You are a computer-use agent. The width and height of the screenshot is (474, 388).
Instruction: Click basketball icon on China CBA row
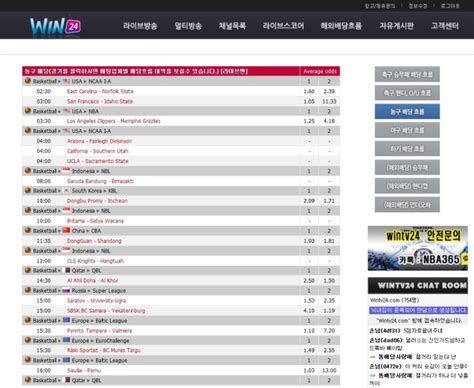point(28,230)
